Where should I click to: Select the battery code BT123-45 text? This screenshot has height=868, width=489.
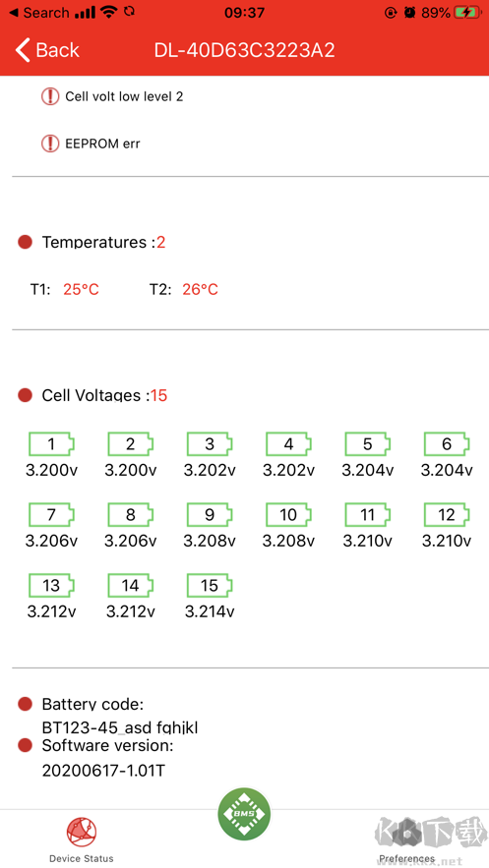tap(120, 726)
